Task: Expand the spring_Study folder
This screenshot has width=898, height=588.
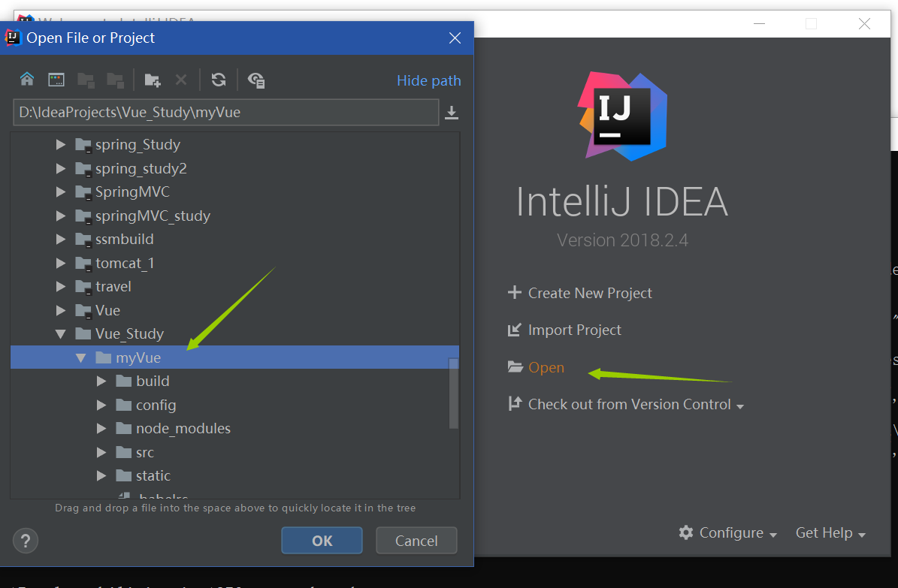Action: pos(61,145)
